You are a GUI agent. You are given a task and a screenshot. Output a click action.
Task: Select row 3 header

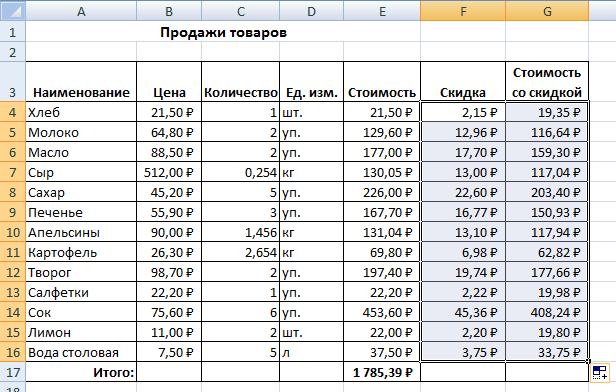coord(13,81)
